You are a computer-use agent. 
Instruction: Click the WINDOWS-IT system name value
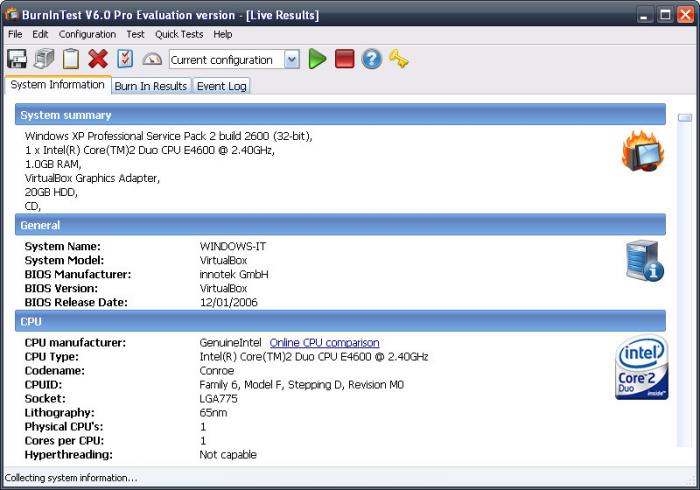click(x=233, y=246)
